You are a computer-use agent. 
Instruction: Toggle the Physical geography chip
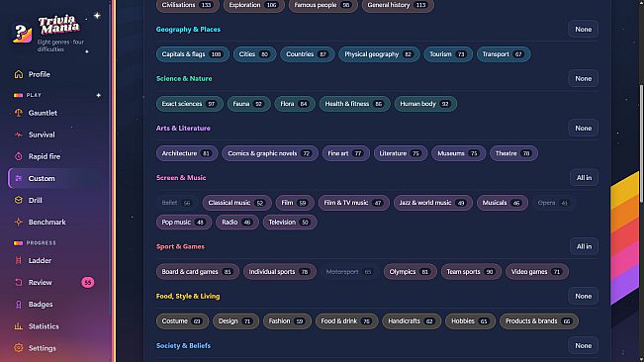pos(379,54)
